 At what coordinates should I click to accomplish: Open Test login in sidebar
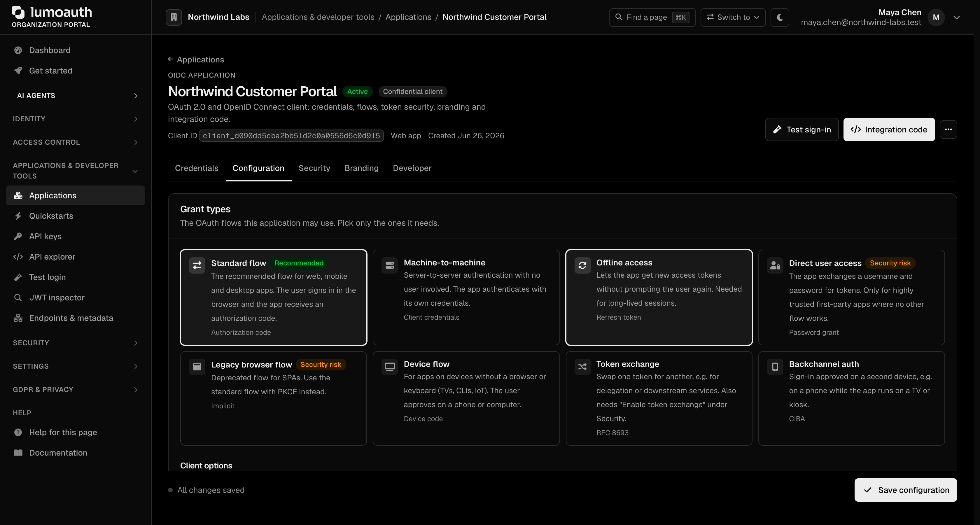tap(75, 277)
